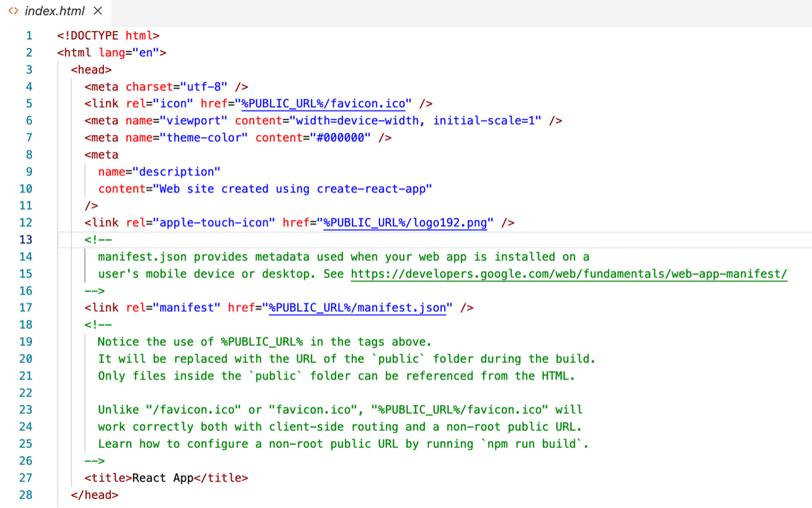Select line number 1 in the gutter
This screenshot has width=812, height=508.
pos(29,35)
